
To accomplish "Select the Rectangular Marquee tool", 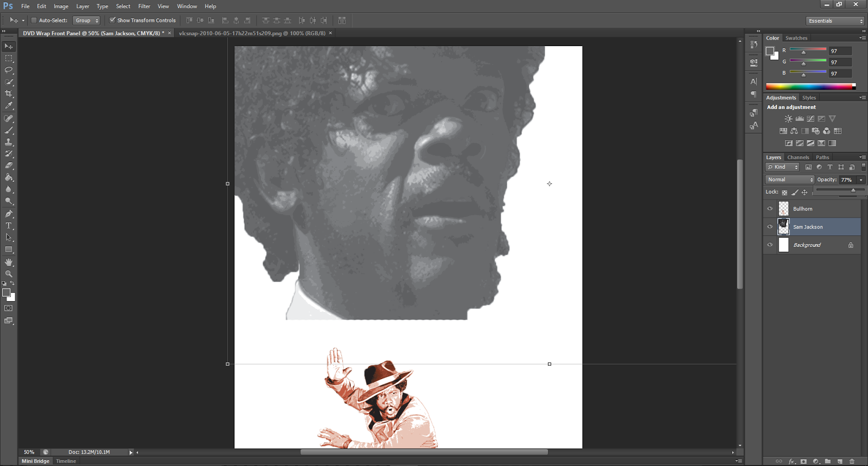I will [9, 58].
